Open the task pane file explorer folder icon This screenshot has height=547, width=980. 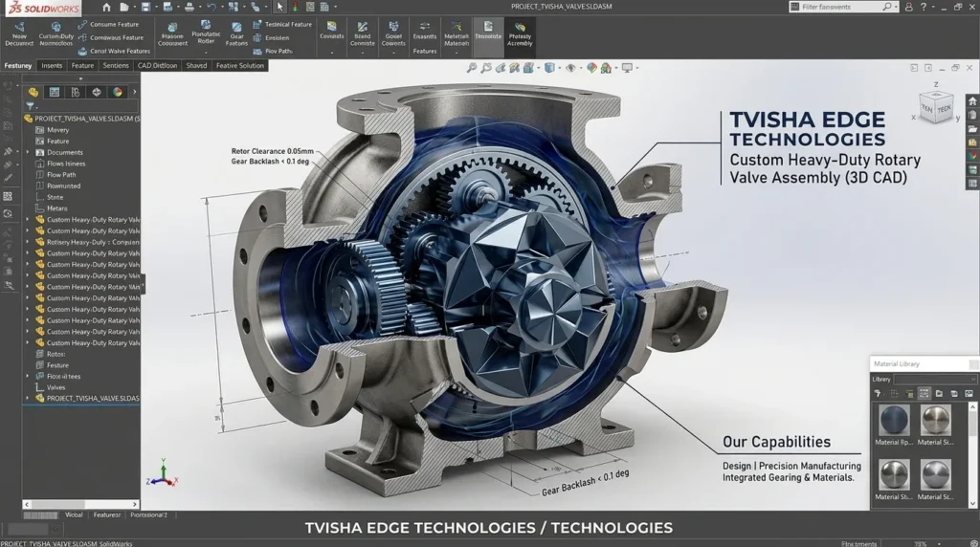pos(972,129)
